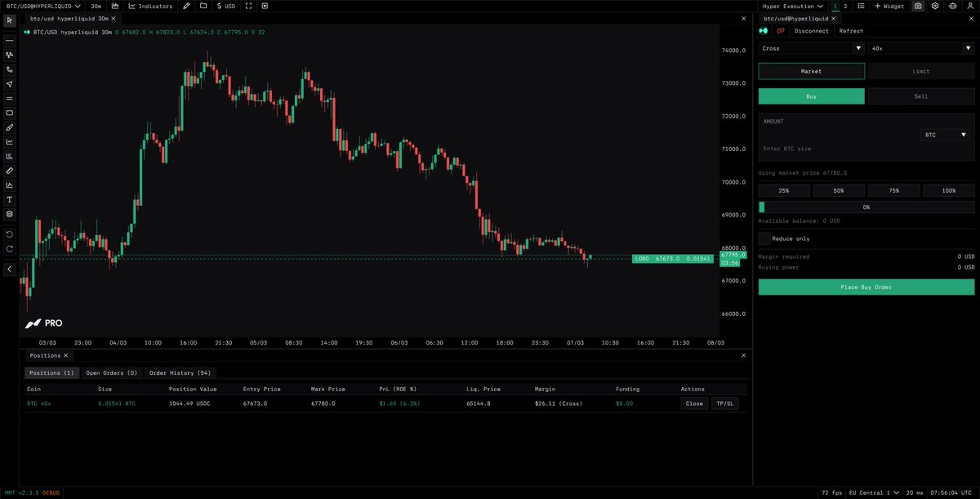Enable the Reduce only checkbox
The height and width of the screenshot is (499, 980).
coord(764,238)
